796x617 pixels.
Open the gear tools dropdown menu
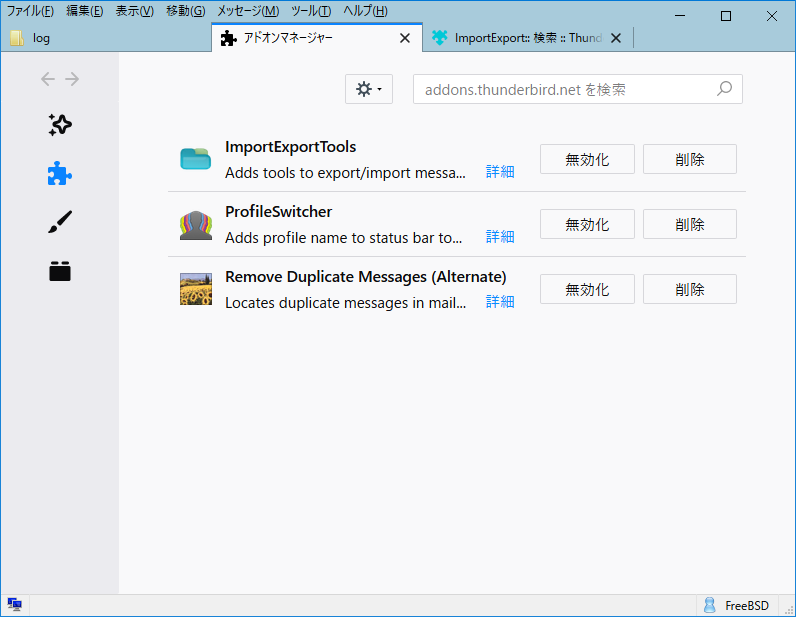(x=369, y=89)
